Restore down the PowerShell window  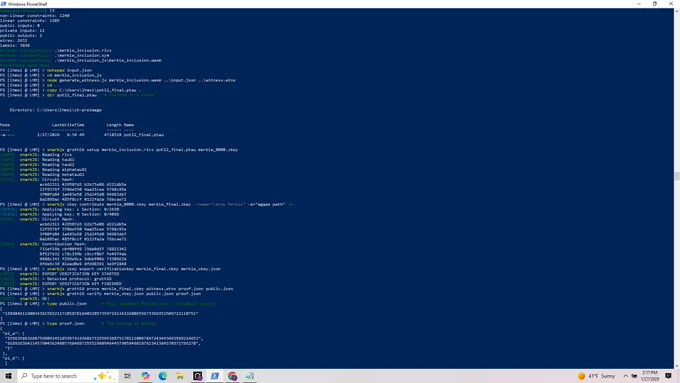[655, 3]
